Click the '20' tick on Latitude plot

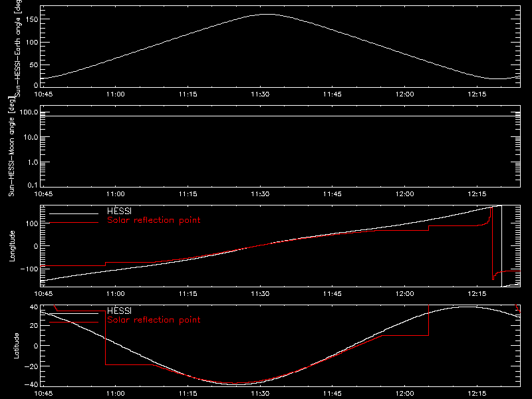[x=35, y=325]
